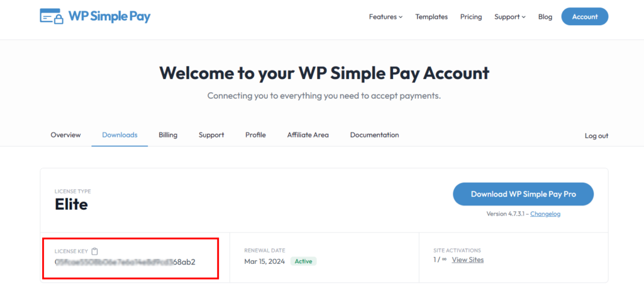The width and height of the screenshot is (644, 294).
Task: Open the Documentation tab
Action: tap(374, 135)
